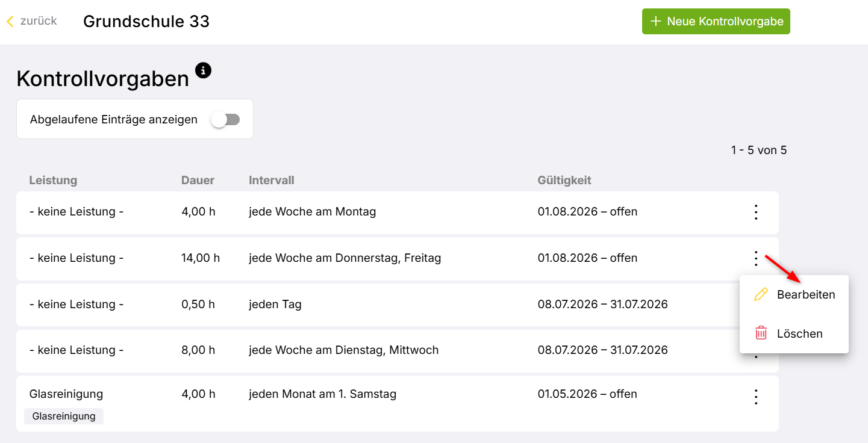The width and height of the screenshot is (868, 443).
Task: Click the 01.05.2026 – offen validity
Action: tap(587, 394)
